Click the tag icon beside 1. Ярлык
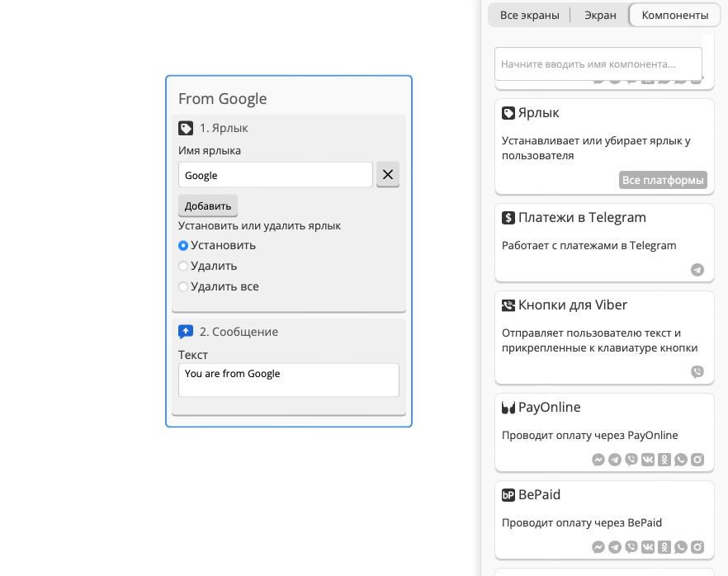The height and width of the screenshot is (576, 728). point(186,128)
